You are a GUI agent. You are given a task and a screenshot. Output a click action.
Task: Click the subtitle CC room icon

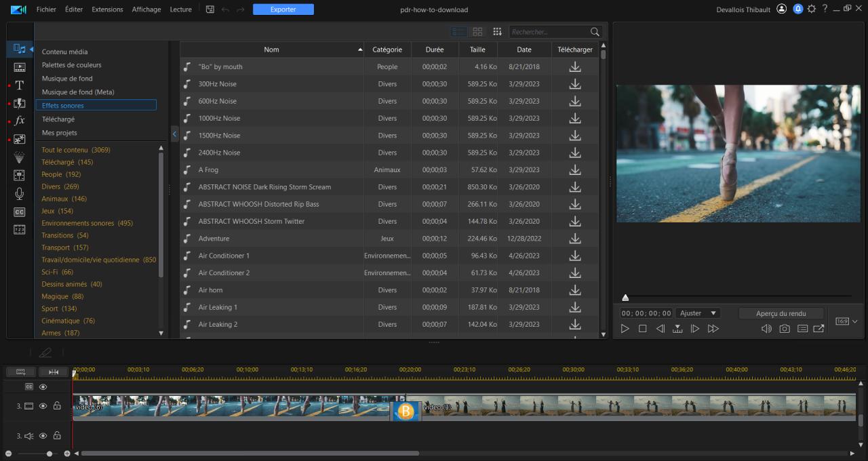[20, 212]
